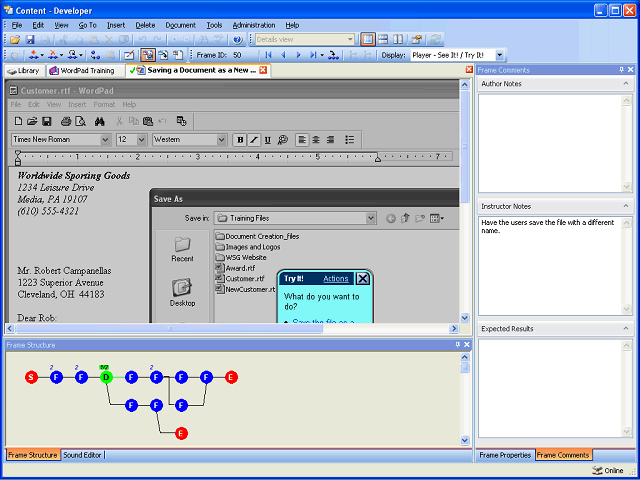Select the red S start frame node
Image resolution: width=640 pixels, height=480 pixels.
31,377
